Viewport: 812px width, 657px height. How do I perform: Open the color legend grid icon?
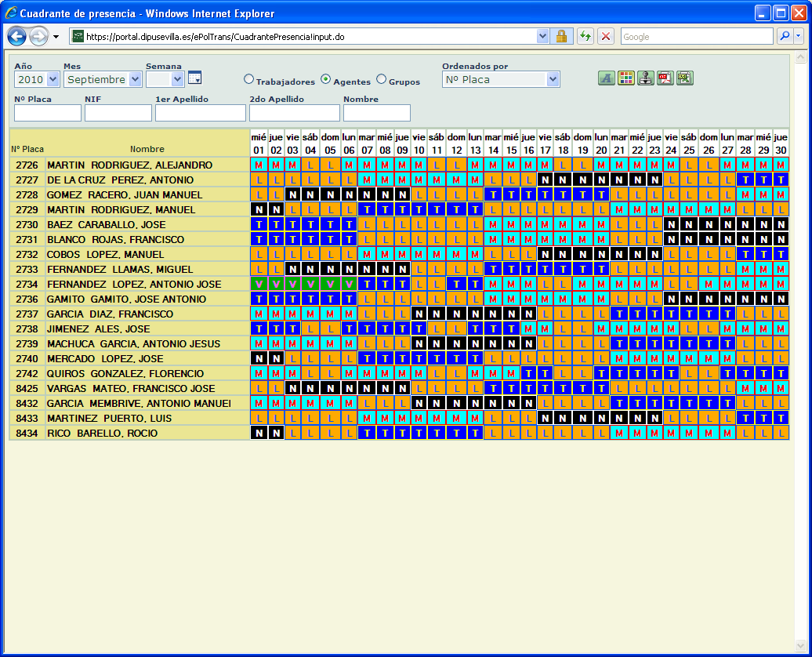625,78
